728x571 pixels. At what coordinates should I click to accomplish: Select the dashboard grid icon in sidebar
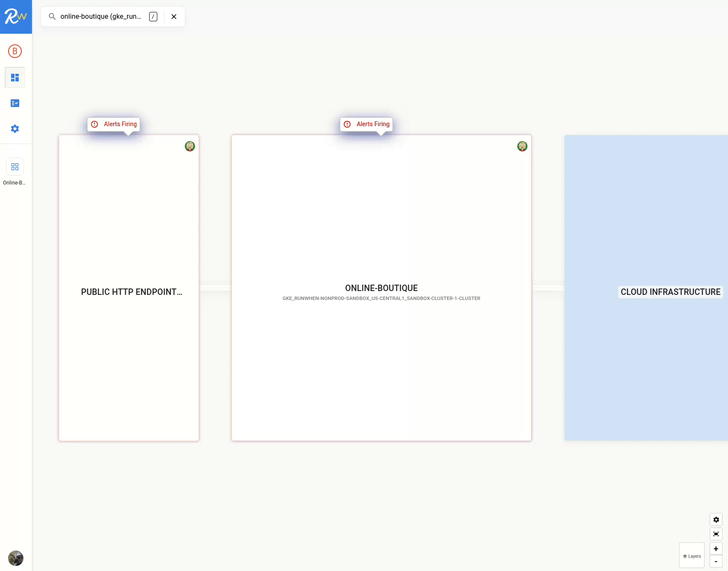point(15,78)
